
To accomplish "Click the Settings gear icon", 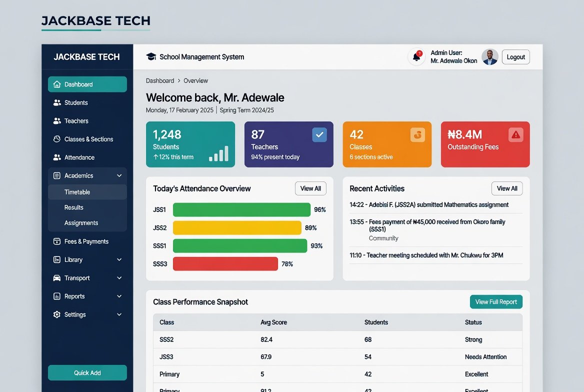I will click(x=56, y=314).
